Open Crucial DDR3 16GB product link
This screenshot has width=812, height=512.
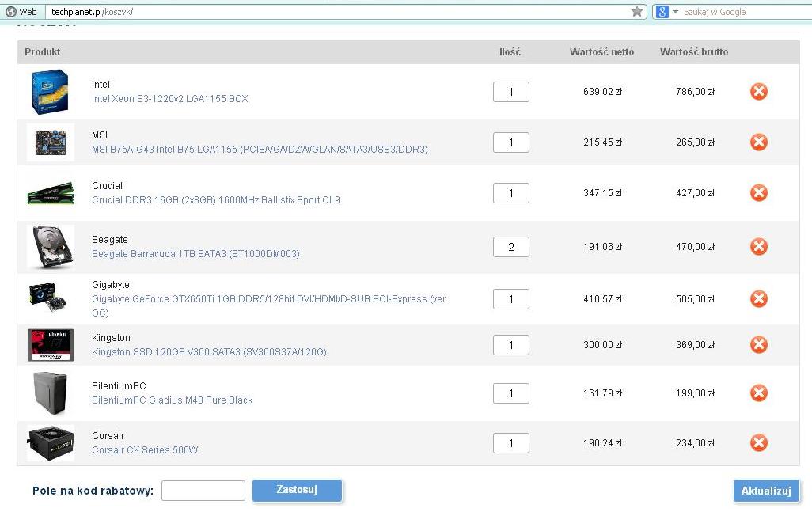[216, 200]
